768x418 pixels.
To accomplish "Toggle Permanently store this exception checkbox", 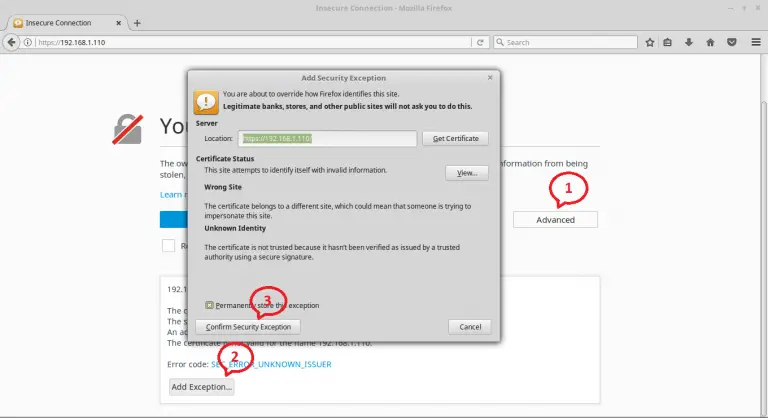I will click(x=209, y=305).
